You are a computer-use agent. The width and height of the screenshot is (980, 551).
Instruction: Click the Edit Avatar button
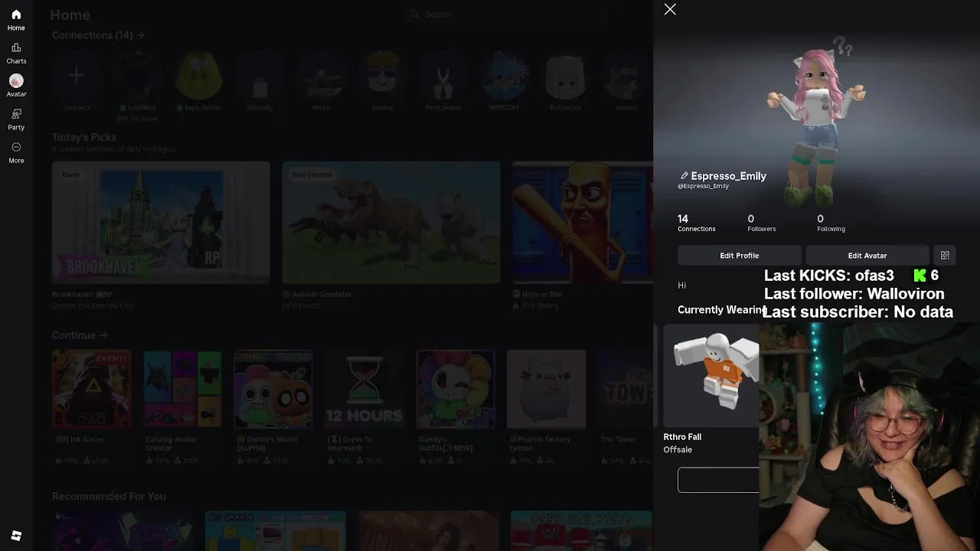[x=867, y=256]
